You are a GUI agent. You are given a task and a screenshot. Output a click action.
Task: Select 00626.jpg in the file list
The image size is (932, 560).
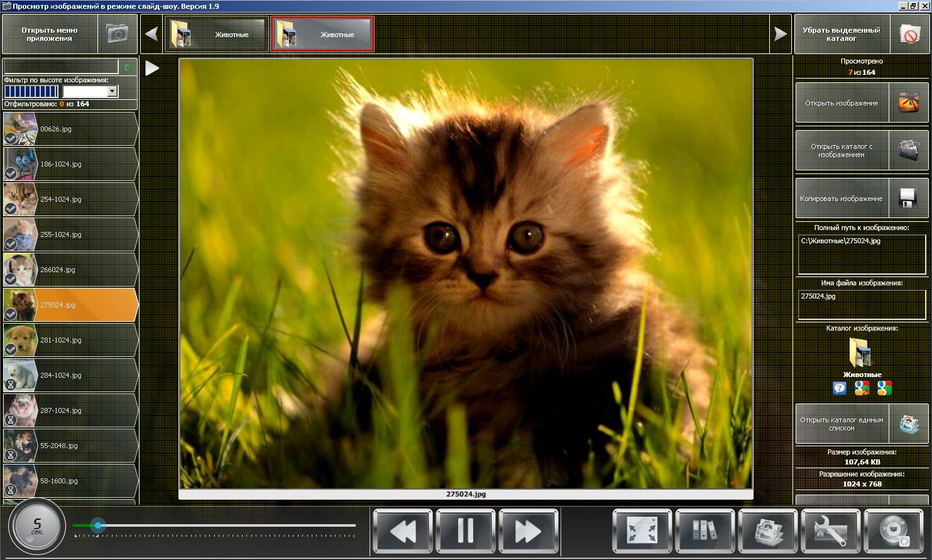click(70, 129)
